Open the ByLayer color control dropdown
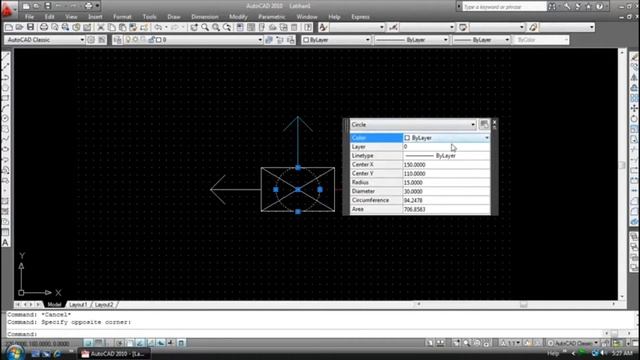Image resolution: width=640 pixels, height=360 pixels. 367,40
